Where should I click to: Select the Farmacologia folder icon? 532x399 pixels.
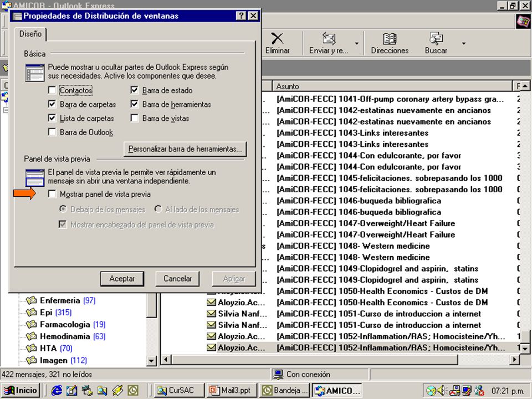[x=31, y=324]
